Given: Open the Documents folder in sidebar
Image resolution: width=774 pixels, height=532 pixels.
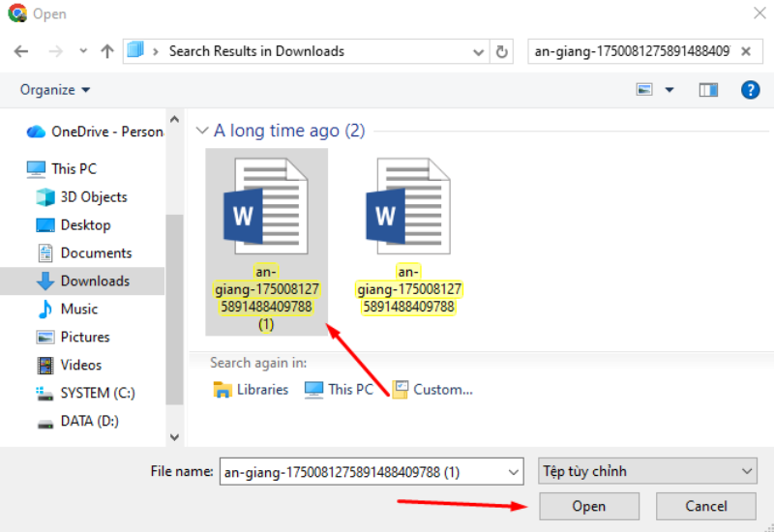Looking at the screenshot, I should 84,253.
